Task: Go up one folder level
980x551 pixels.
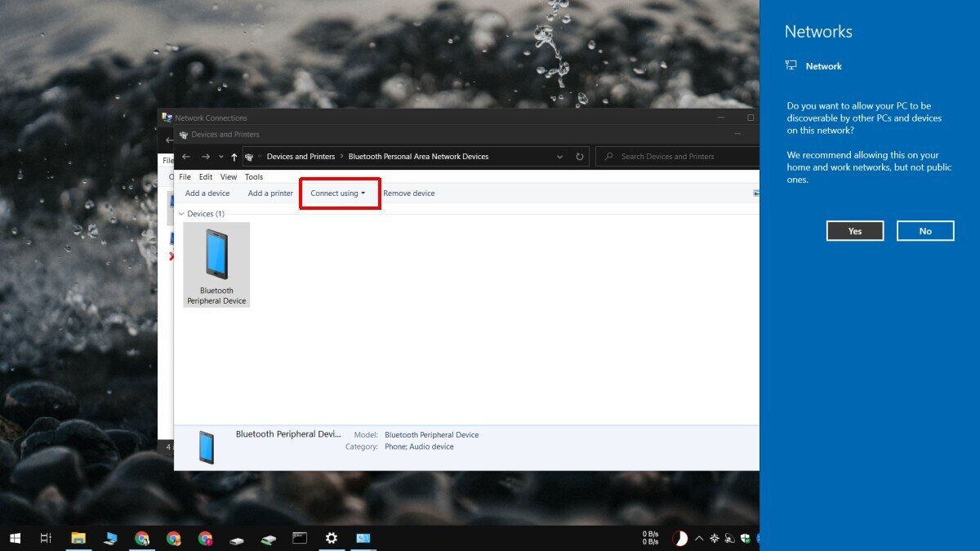Action: point(233,156)
